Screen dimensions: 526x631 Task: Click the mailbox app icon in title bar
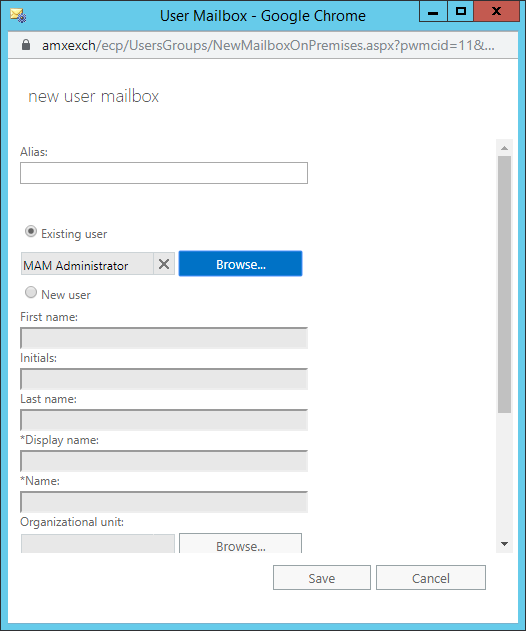(x=19, y=16)
